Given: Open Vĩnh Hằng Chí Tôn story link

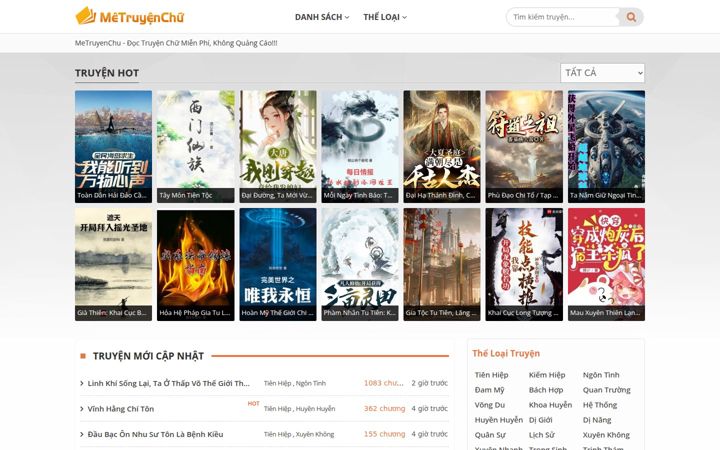Looking at the screenshot, I should [121, 409].
